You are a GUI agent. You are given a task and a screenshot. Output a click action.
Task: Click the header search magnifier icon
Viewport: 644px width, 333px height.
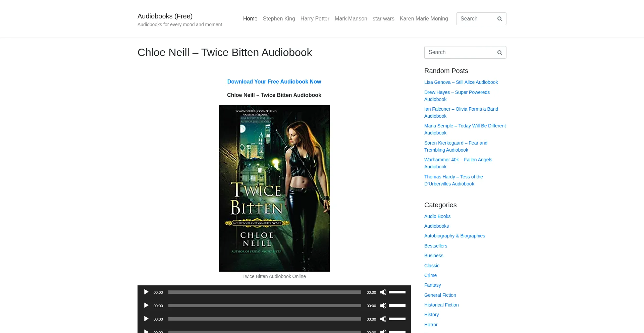click(x=499, y=19)
